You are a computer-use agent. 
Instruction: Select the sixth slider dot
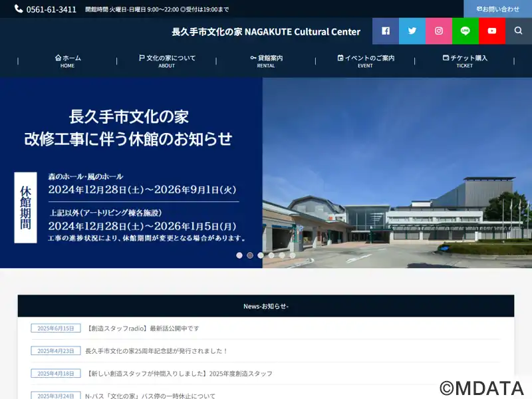tap(293, 255)
